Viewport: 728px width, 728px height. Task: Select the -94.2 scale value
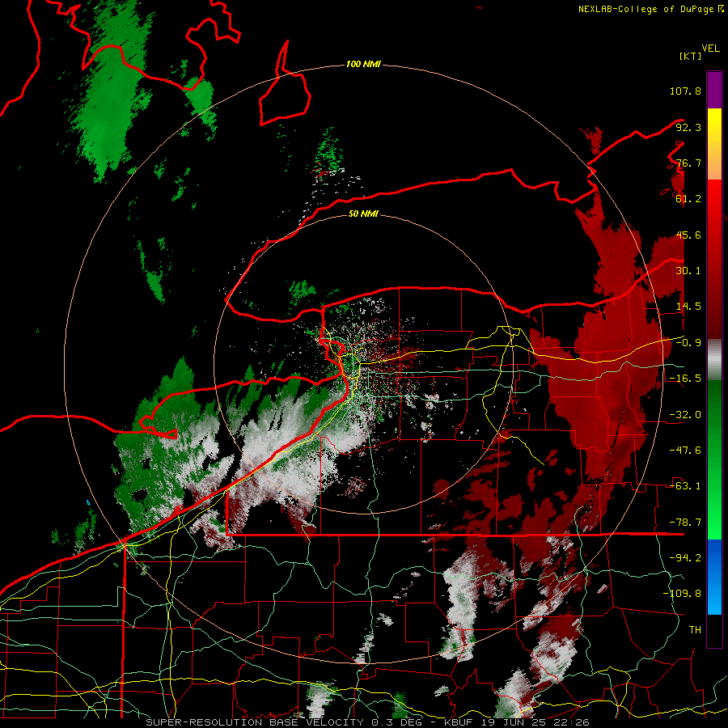[685, 558]
